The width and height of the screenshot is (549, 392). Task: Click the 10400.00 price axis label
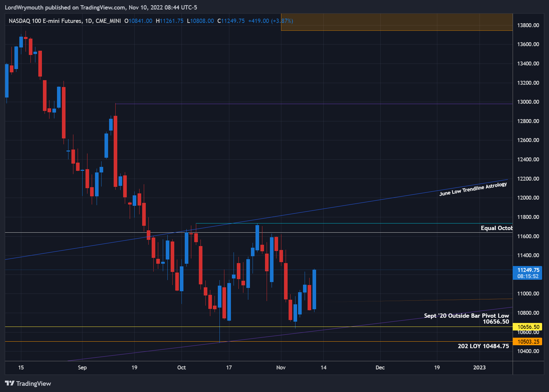528,351
